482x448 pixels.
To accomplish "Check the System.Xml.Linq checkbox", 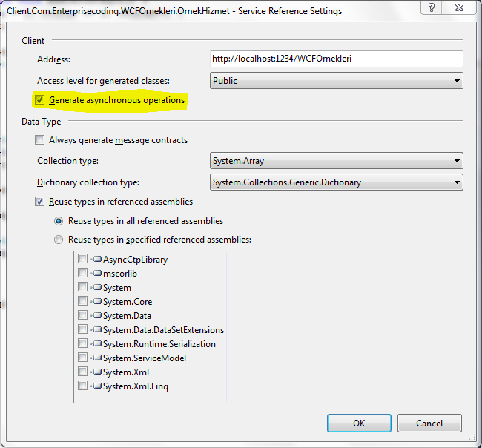I will tap(83, 385).
